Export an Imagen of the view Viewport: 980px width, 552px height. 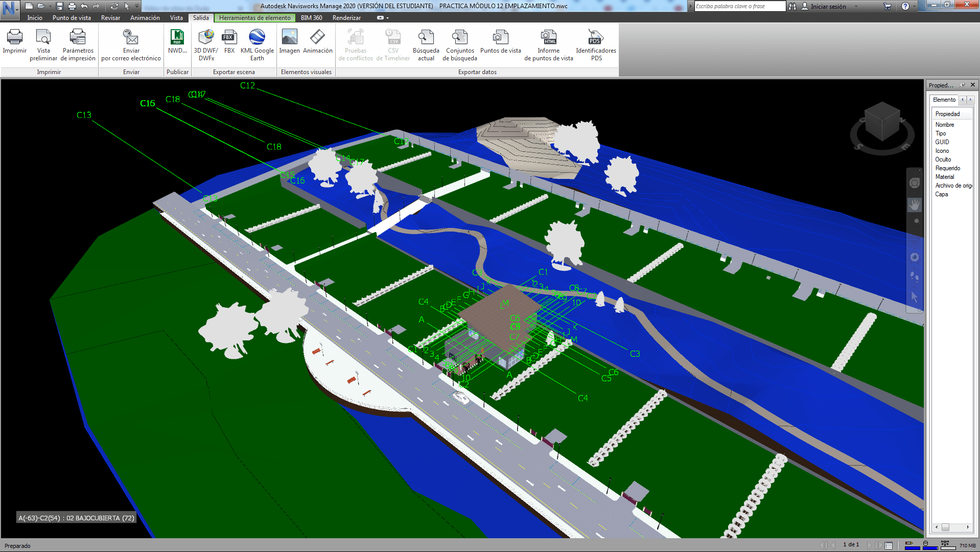(x=289, y=41)
